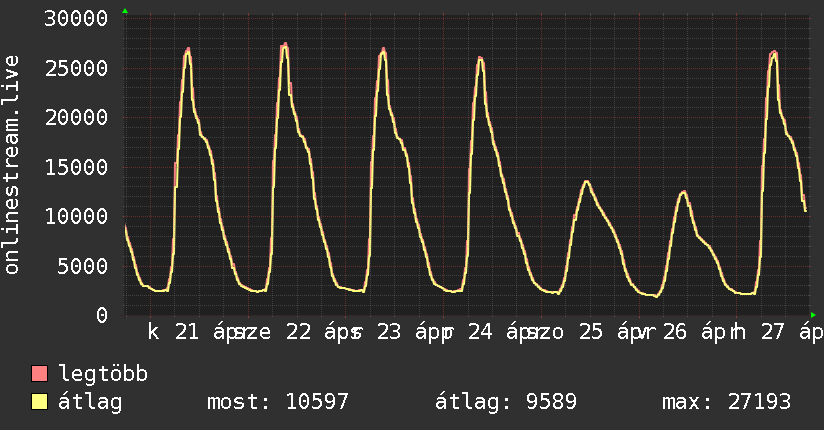Viewport: 824px width, 430px height.
Task: Click the 0 y-axis label
Action: [102, 315]
